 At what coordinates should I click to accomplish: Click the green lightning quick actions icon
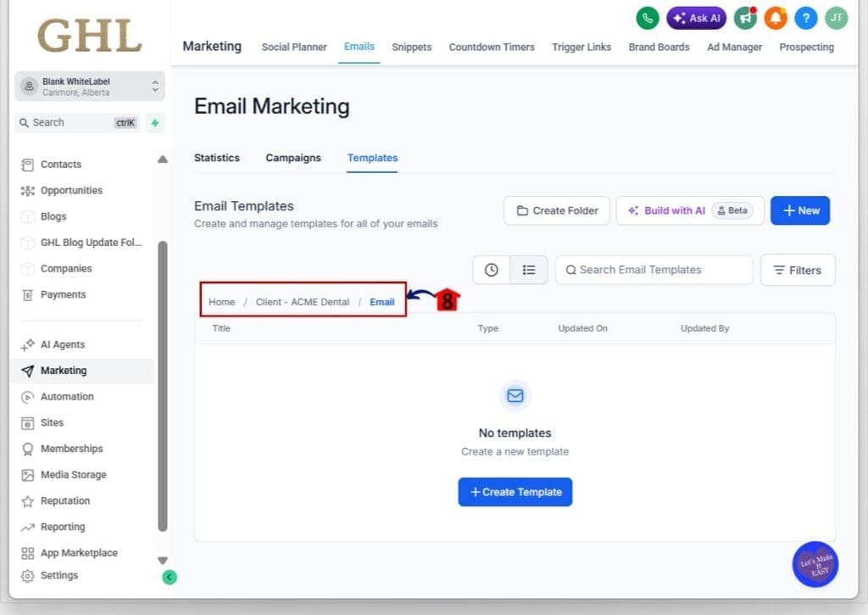coord(154,123)
